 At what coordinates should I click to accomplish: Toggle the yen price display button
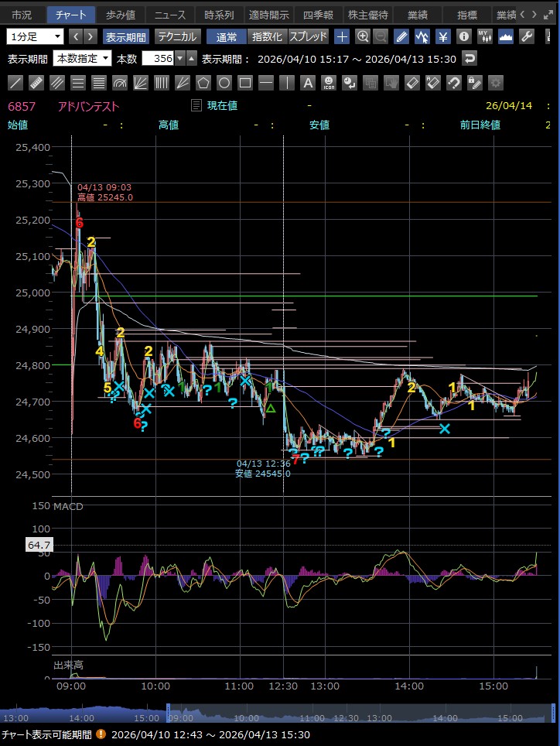(x=443, y=36)
